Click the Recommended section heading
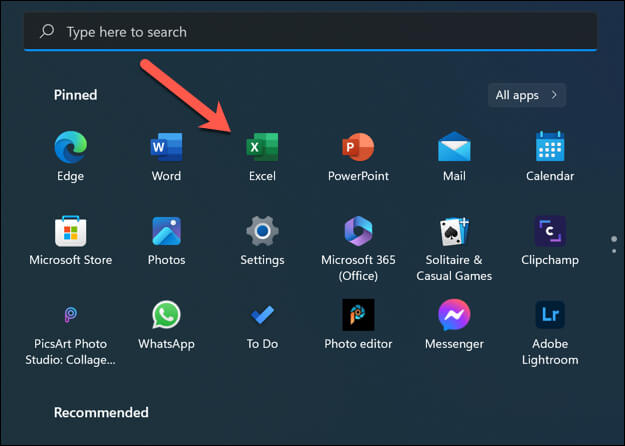The image size is (625, 446). pyautogui.click(x=101, y=413)
